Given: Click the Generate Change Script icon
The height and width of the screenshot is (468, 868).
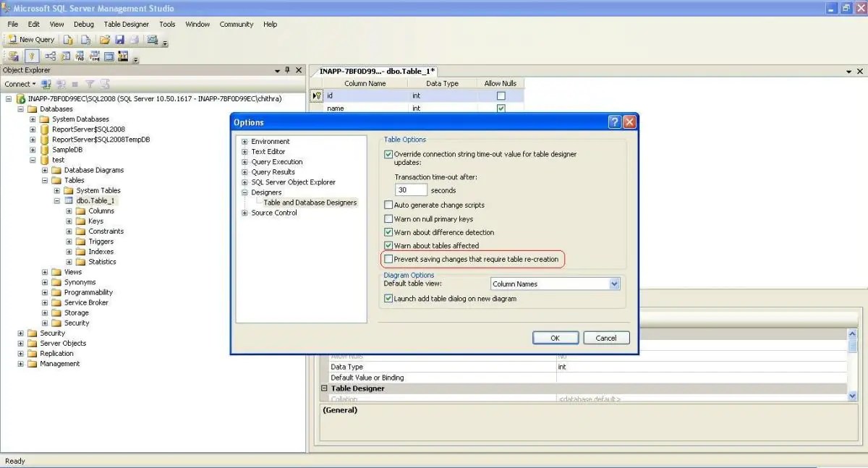Looking at the screenshot, I should pos(14,56).
